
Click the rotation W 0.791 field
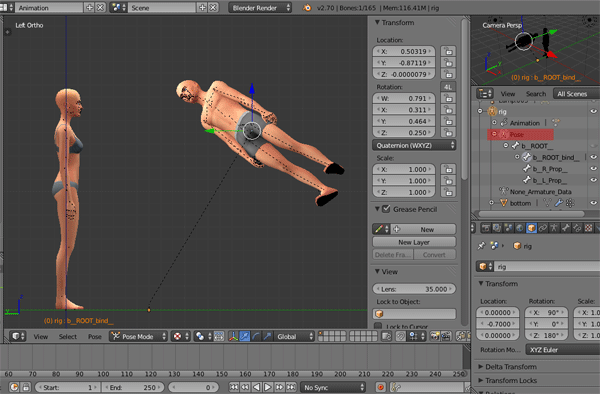[x=404, y=98]
